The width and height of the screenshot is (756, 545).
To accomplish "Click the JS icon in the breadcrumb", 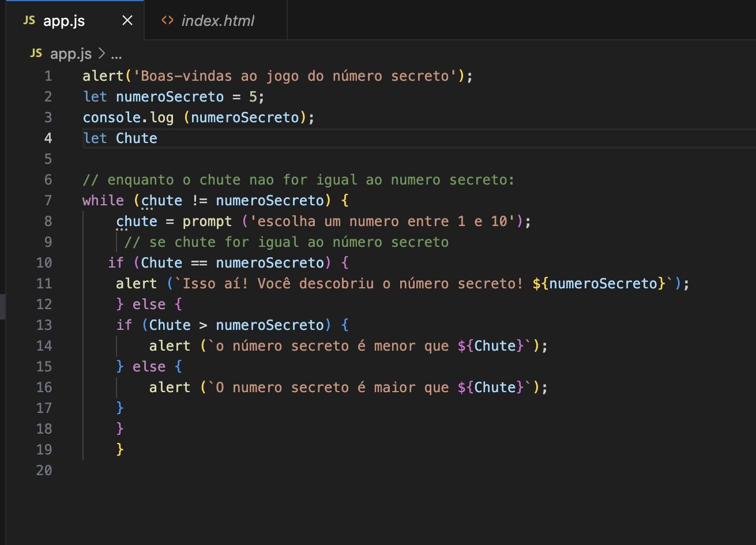I will pyautogui.click(x=36, y=54).
